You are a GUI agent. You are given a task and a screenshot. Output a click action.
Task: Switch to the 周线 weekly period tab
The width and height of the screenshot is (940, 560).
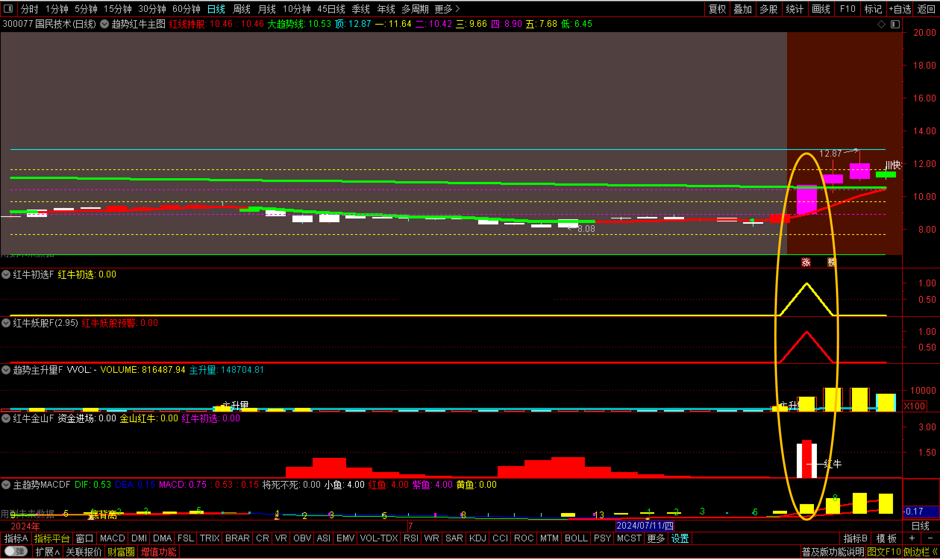coord(242,9)
